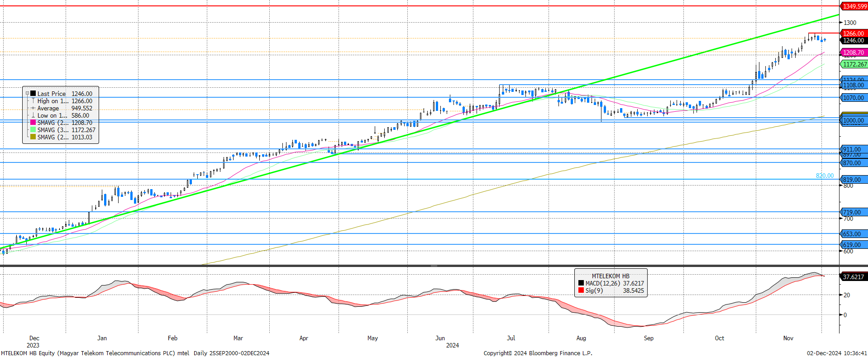Click the '2023' year label
Viewport: 868px width, 357px height.
pyautogui.click(x=33, y=345)
